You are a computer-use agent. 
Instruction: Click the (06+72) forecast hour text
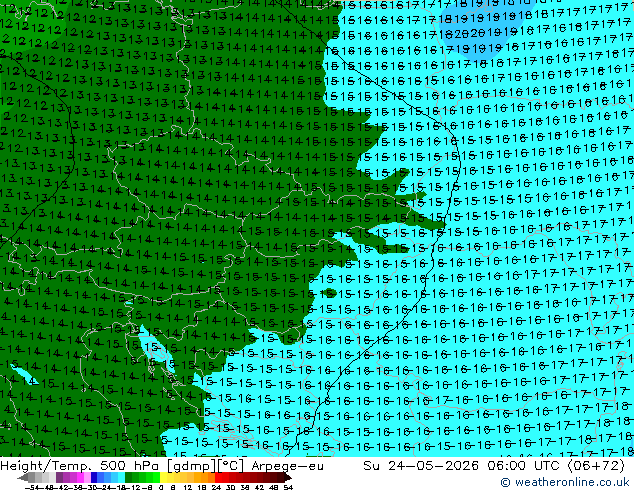[597, 466]
